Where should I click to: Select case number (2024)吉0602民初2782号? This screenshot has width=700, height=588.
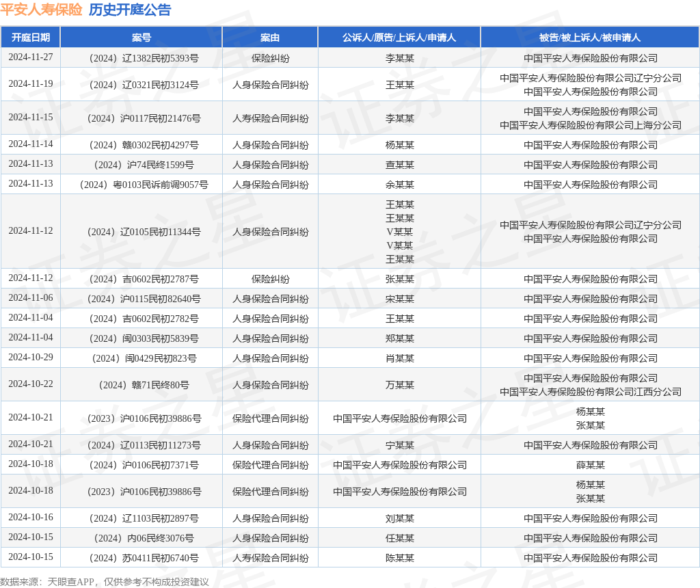click(144, 319)
